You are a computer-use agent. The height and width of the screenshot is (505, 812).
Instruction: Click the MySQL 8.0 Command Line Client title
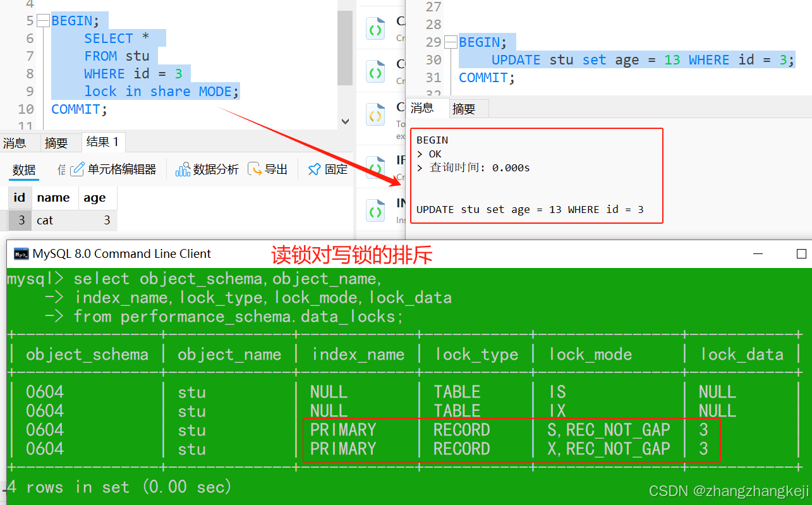pyautogui.click(x=122, y=254)
